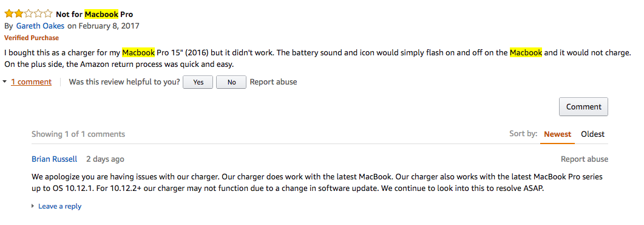Expand 'Leave a reply' with the arrow
Image resolution: width=644 pixels, height=225 pixels.
[33, 206]
